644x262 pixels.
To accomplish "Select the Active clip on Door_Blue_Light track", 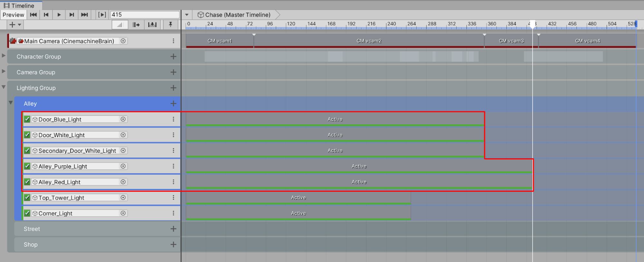I will point(335,119).
